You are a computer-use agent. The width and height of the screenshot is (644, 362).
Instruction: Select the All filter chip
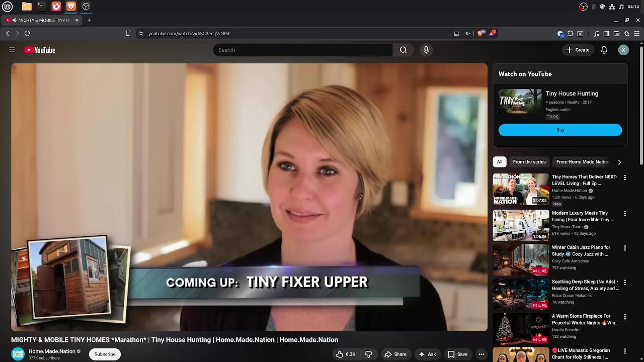point(500,162)
